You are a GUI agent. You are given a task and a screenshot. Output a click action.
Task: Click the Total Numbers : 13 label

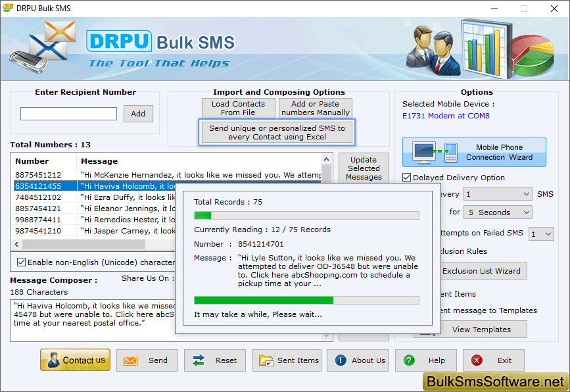click(x=50, y=145)
